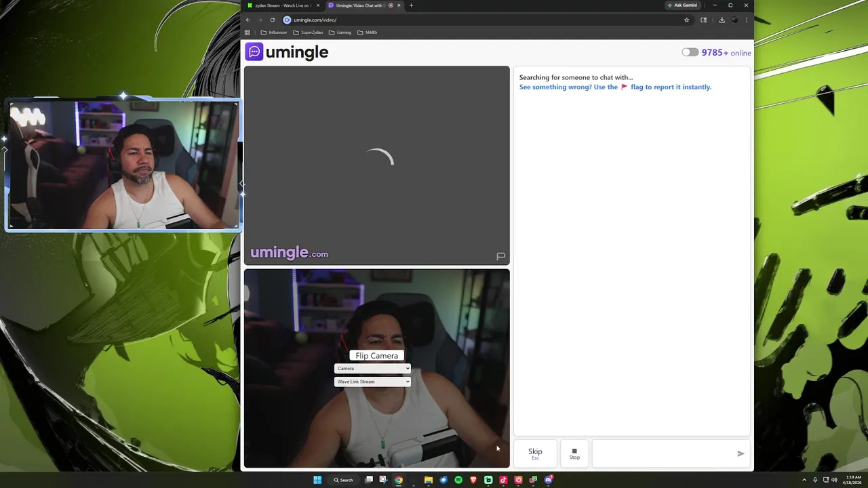This screenshot has width=868, height=488.
Task: Open Snipping Tool from the taskbar
Action: 383,480
